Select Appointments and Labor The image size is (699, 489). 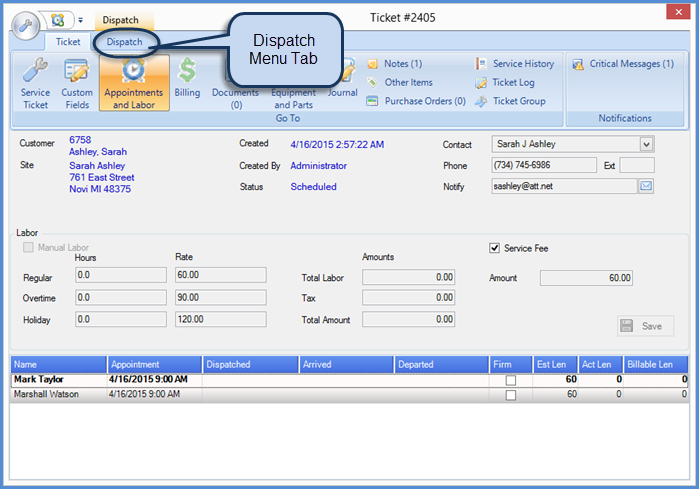[x=134, y=83]
